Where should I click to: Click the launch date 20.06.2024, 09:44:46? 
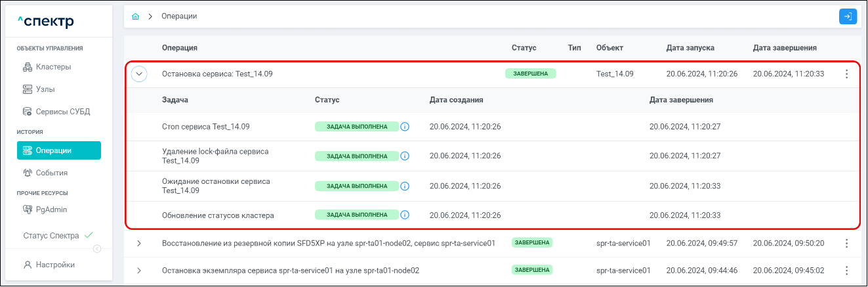702,270
